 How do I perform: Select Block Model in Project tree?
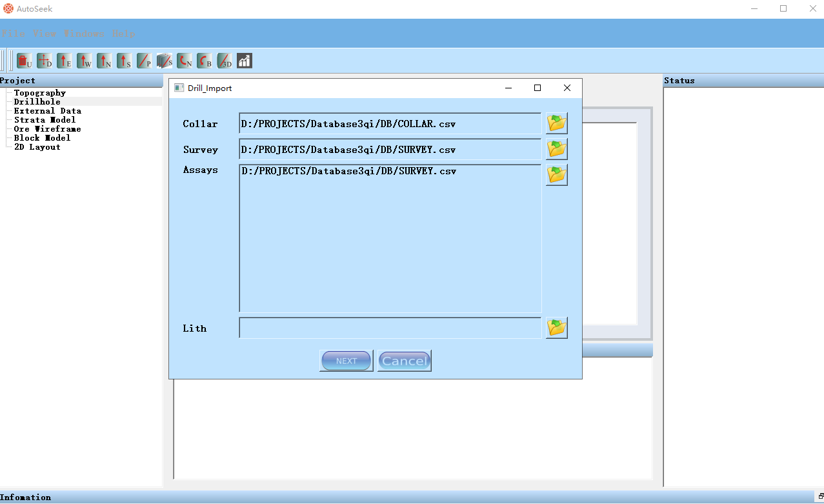[x=43, y=138]
